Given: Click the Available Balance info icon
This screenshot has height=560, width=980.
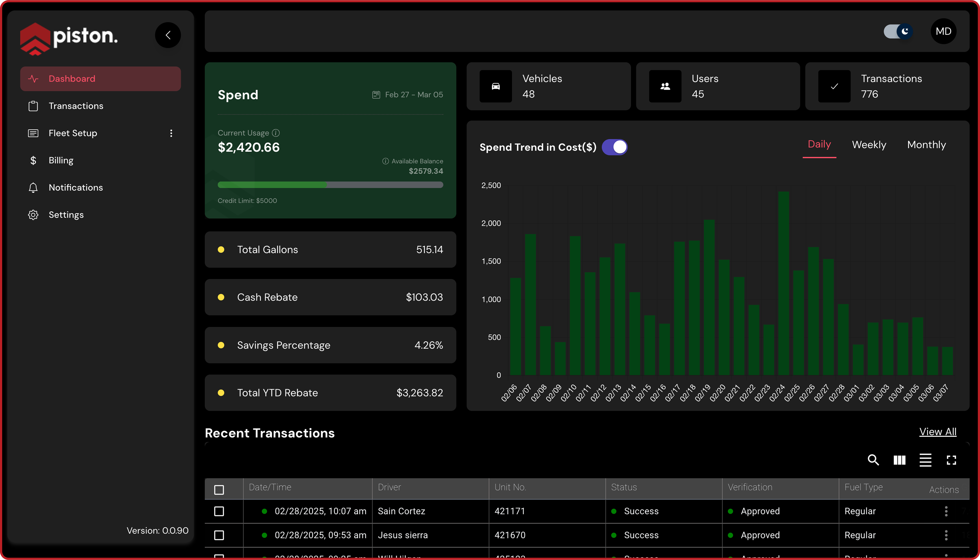Looking at the screenshot, I should pos(385,161).
